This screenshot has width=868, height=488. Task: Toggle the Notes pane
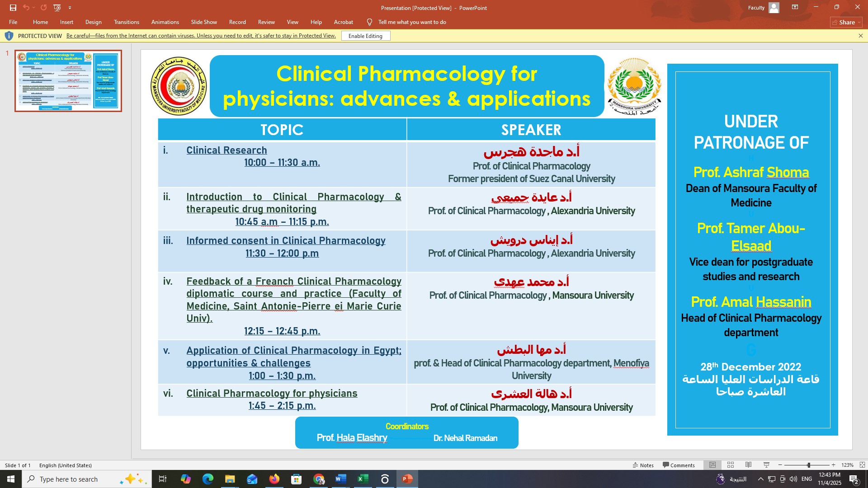pyautogui.click(x=643, y=465)
